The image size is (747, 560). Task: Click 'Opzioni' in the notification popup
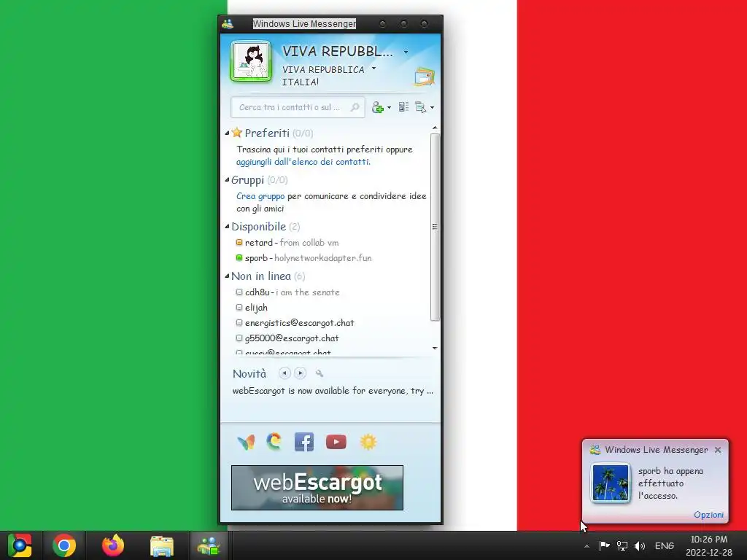pos(708,515)
